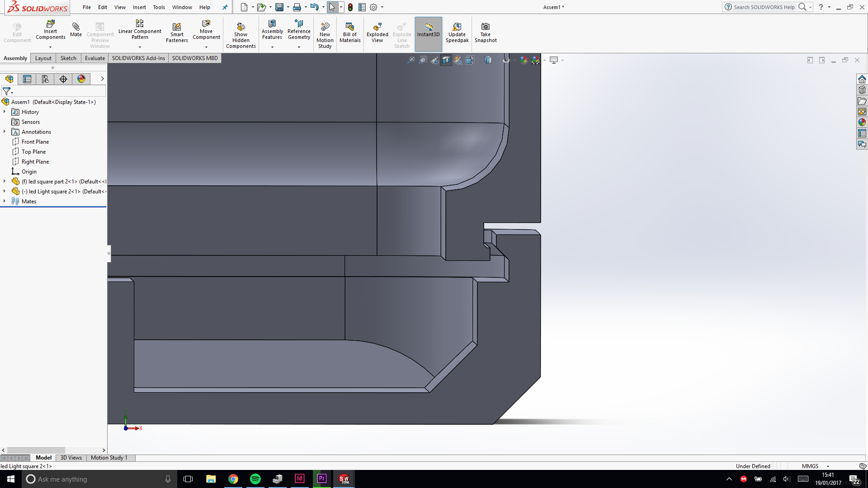Create a New Motion Study
This screenshot has height=488, width=868.
point(325,35)
